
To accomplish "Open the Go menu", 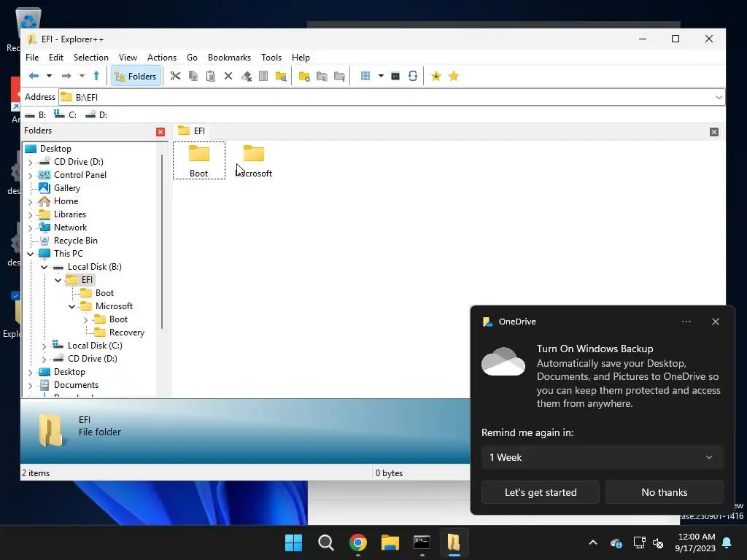I will click(x=192, y=57).
